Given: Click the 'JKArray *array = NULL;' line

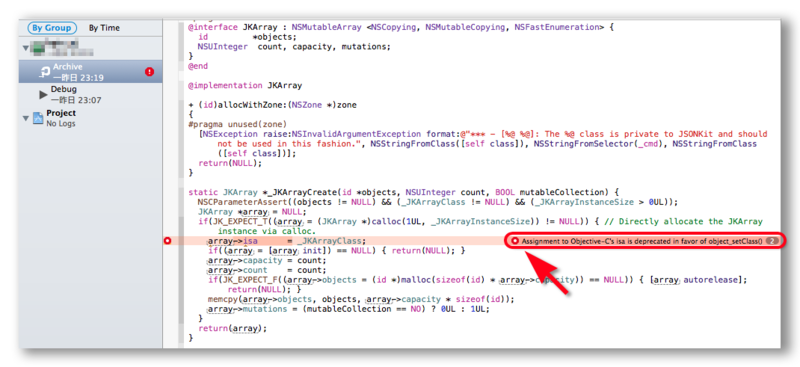Looking at the screenshot, I should 252,212.
